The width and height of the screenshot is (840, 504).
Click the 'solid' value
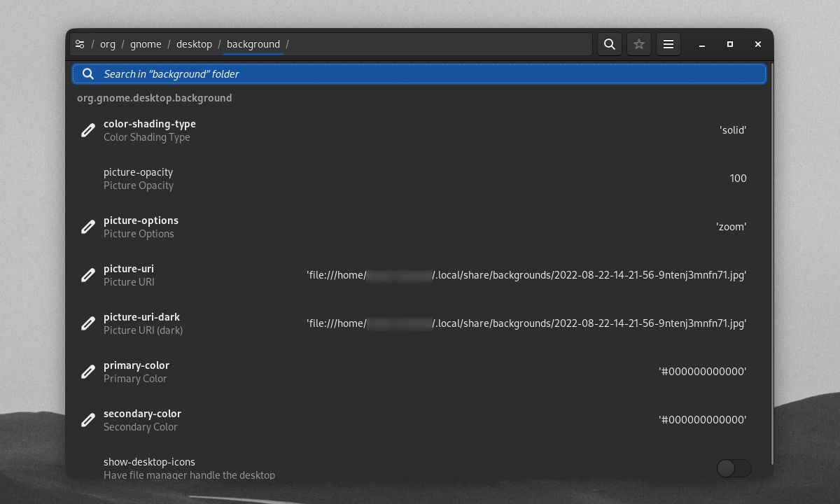pyautogui.click(x=733, y=130)
